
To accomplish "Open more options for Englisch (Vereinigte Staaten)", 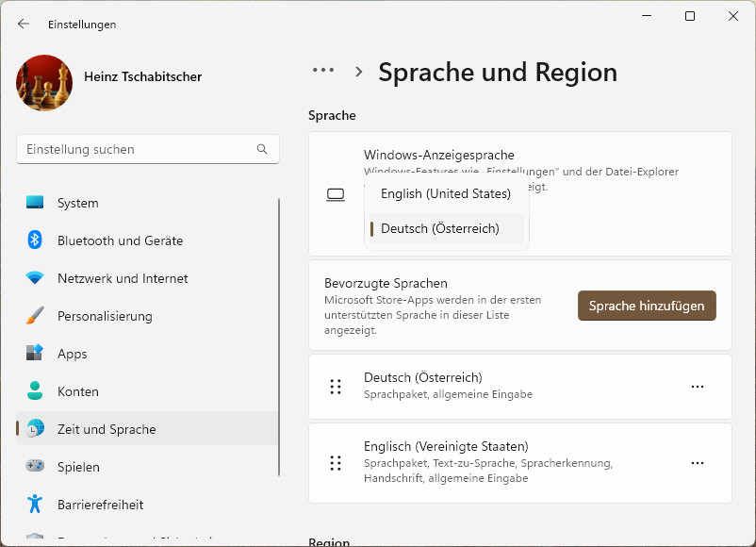I will (x=698, y=462).
